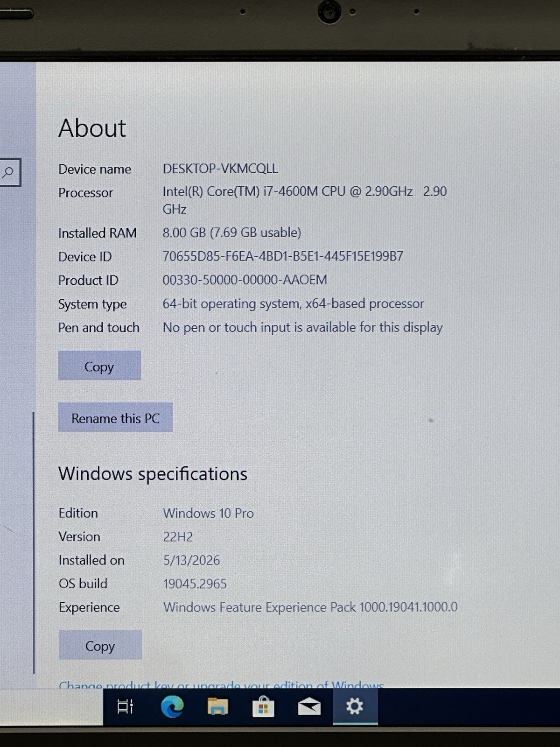Image resolution: width=560 pixels, height=747 pixels.
Task: Click the Device ID value 70655D85-F6EA
Action: point(283,256)
